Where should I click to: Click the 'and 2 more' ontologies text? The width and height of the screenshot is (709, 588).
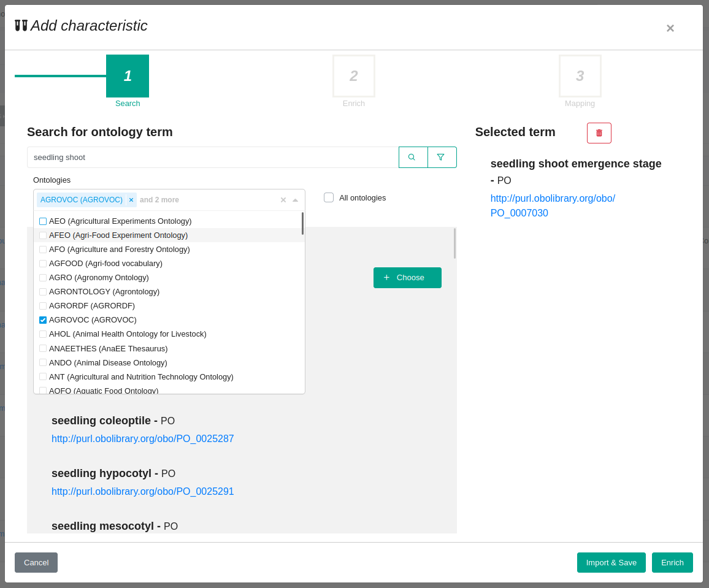159,200
